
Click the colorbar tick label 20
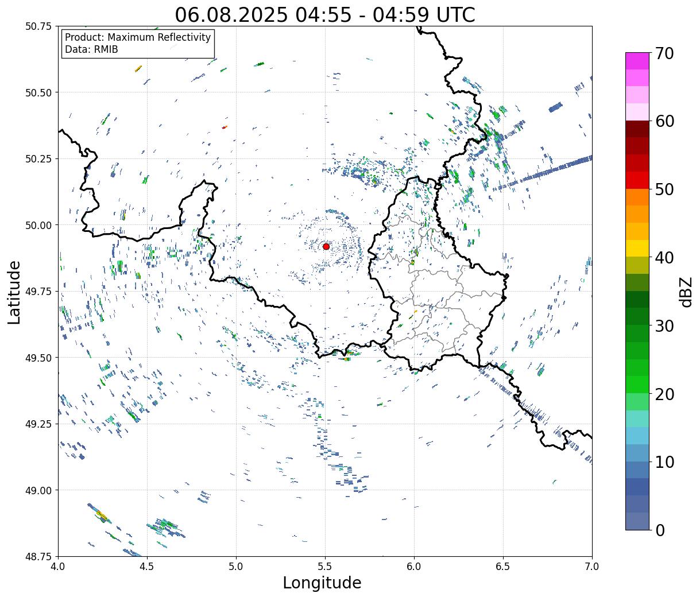664,394
